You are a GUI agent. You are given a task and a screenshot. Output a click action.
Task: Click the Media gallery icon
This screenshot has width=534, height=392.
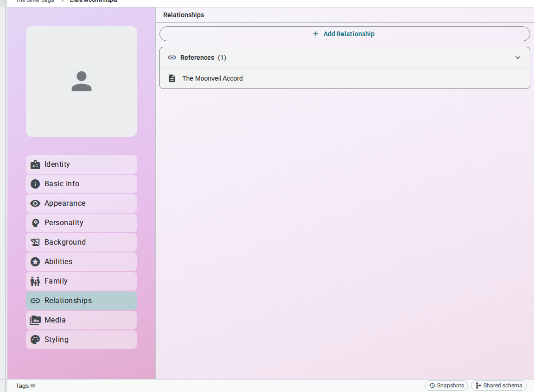click(35, 320)
